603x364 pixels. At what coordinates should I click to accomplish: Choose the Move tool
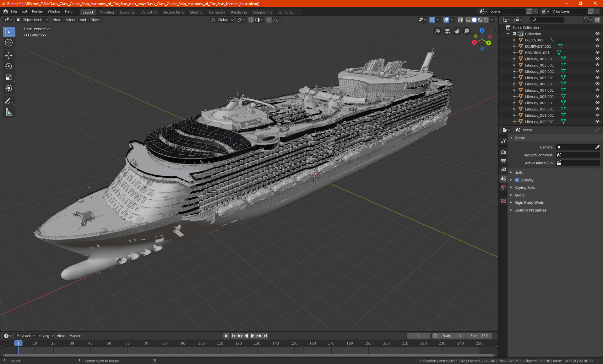9,56
